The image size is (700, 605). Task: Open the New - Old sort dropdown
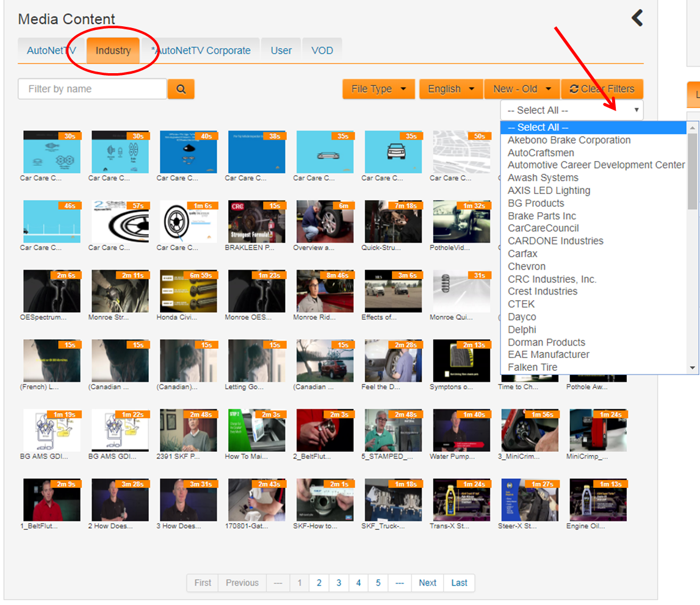(522, 89)
